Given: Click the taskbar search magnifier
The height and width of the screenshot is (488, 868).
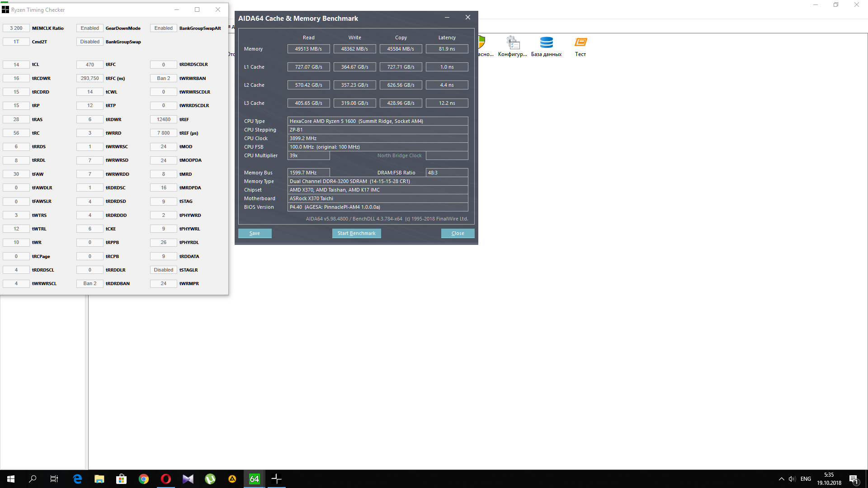Looking at the screenshot, I should (33, 479).
